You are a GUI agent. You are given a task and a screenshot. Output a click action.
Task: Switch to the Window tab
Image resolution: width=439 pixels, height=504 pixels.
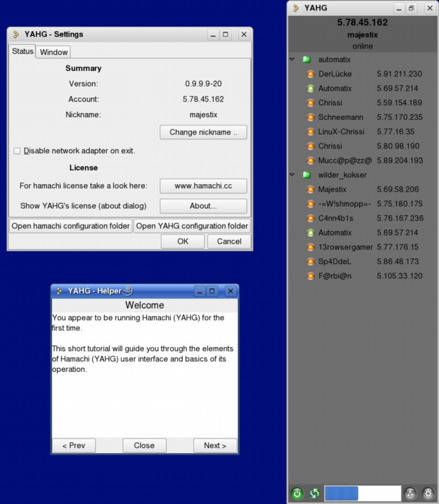(54, 52)
